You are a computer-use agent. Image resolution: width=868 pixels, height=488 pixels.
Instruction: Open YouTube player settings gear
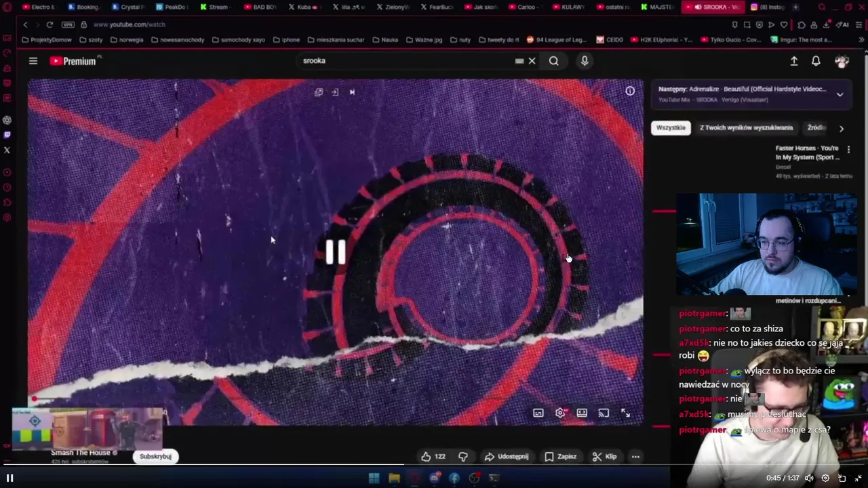click(x=560, y=413)
